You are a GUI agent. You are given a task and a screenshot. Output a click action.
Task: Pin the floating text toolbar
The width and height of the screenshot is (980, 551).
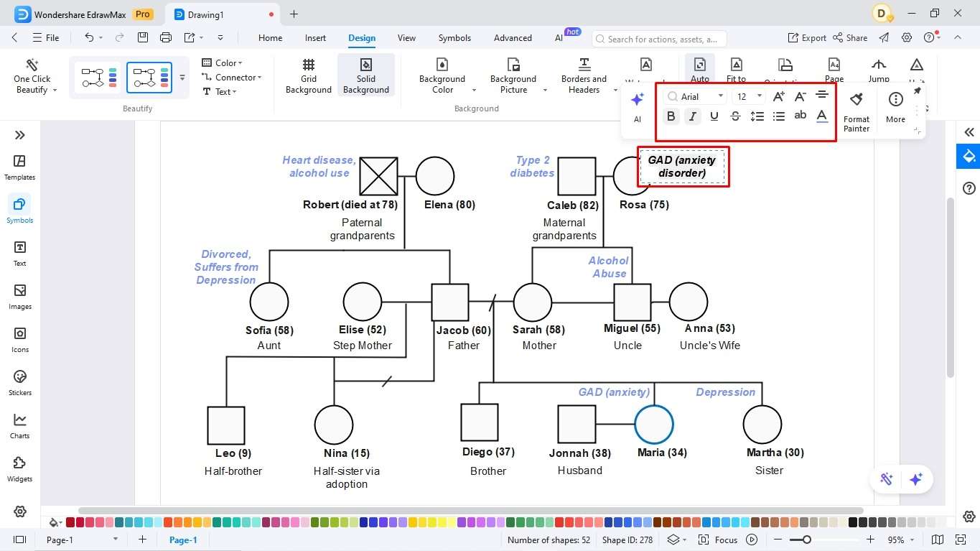(917, 91)
